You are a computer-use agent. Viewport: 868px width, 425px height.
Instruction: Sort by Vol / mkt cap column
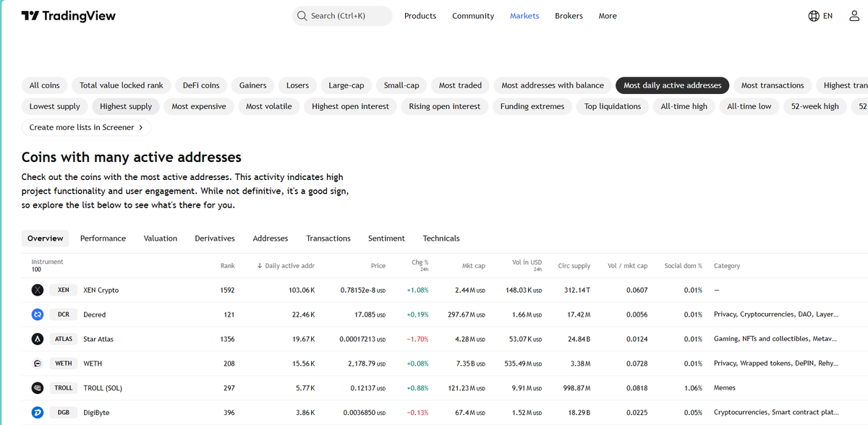coord(627,266)
